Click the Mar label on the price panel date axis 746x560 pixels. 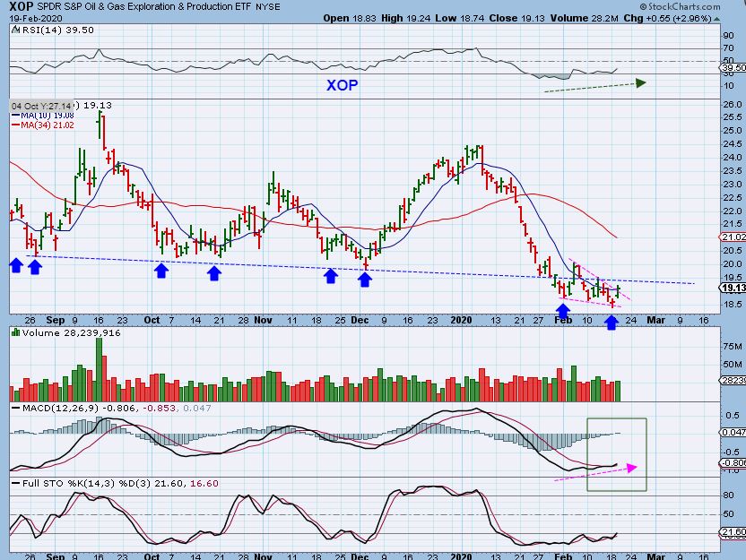coord(655,320)
